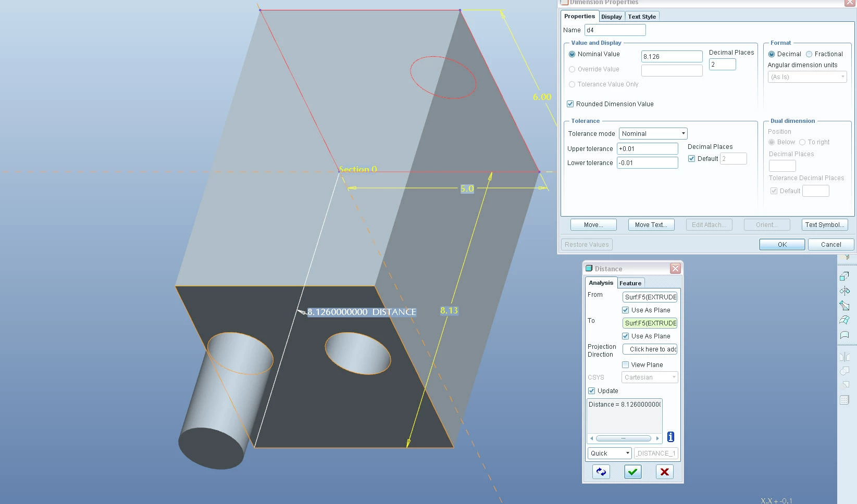This screenshot has width=857, height=504.
Task: Click the repeat analysis arrows icon
Action: (601, 472)
